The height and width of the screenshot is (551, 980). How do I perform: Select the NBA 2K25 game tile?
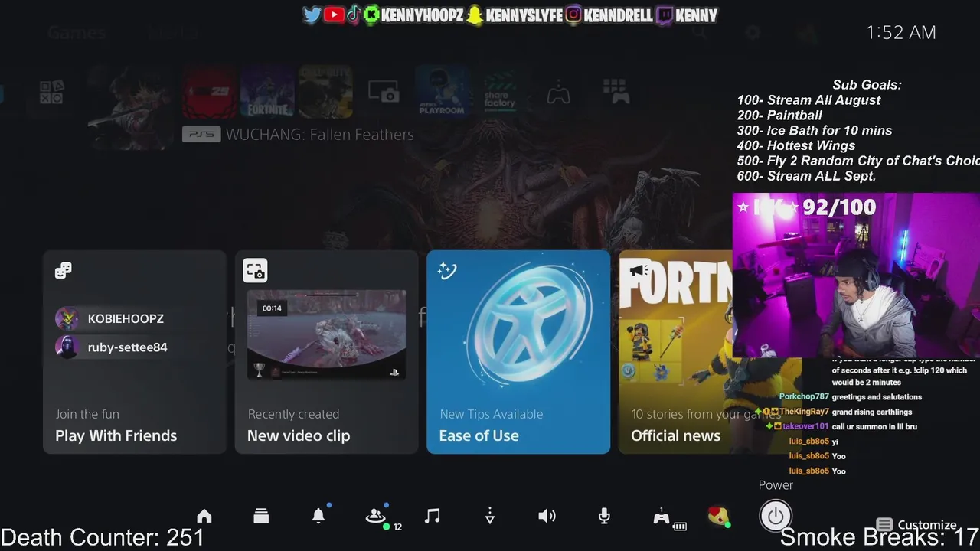pos(209,92)
